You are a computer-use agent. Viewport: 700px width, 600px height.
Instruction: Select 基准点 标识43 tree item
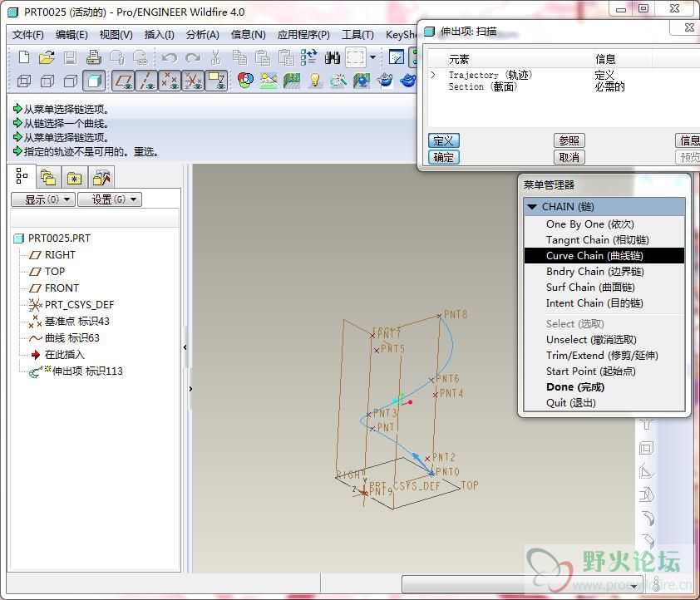76,321
